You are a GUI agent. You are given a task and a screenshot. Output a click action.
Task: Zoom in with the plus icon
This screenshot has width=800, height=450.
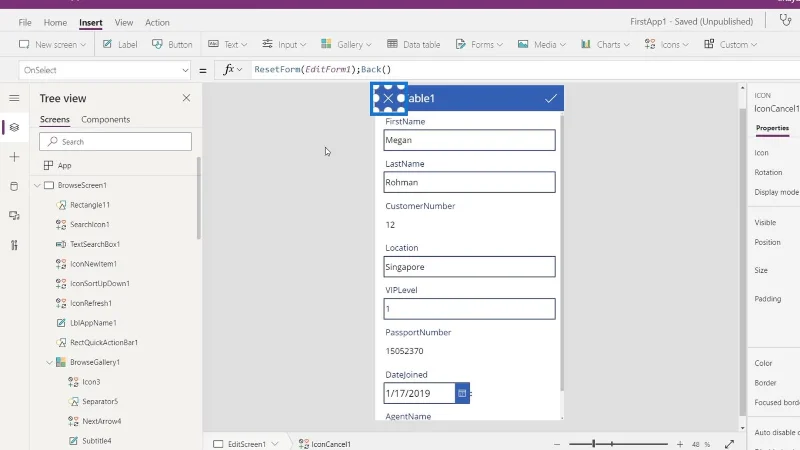coord(680,444)
